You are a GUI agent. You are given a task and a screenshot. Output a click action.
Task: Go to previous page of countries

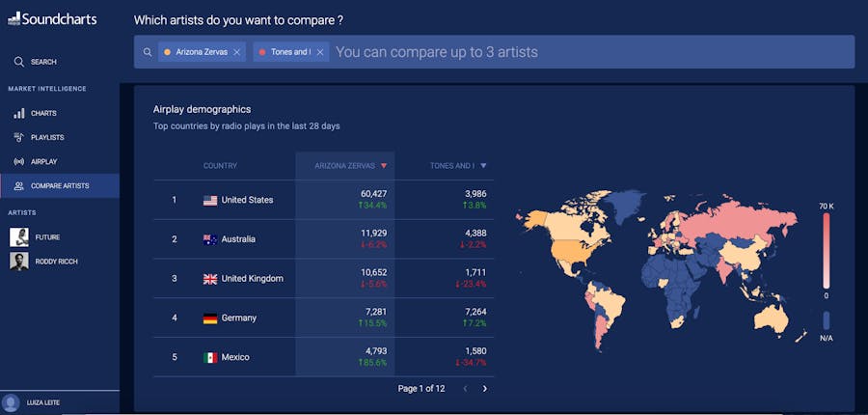coord(465,389)
